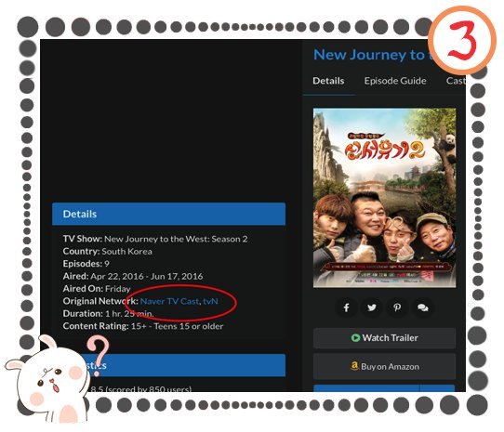The image size is (504, 432).
Task: Click the show poster image
Action: 384,198
